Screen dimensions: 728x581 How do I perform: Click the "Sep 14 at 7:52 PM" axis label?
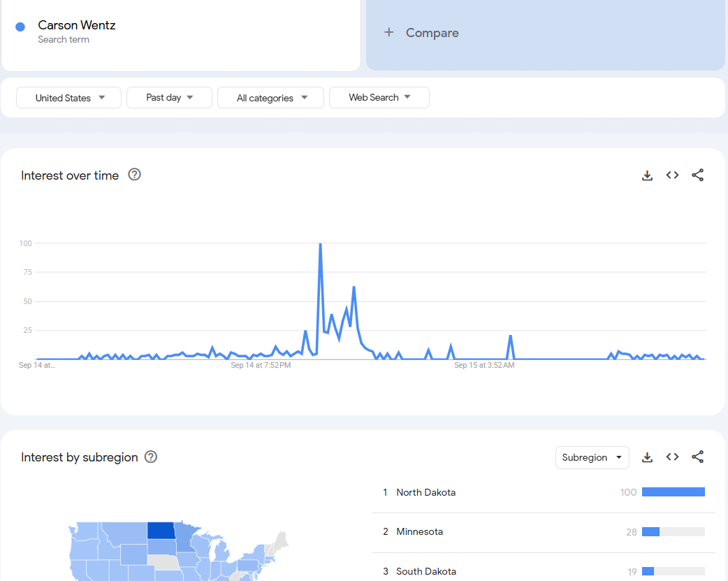[x=261, y=366]
